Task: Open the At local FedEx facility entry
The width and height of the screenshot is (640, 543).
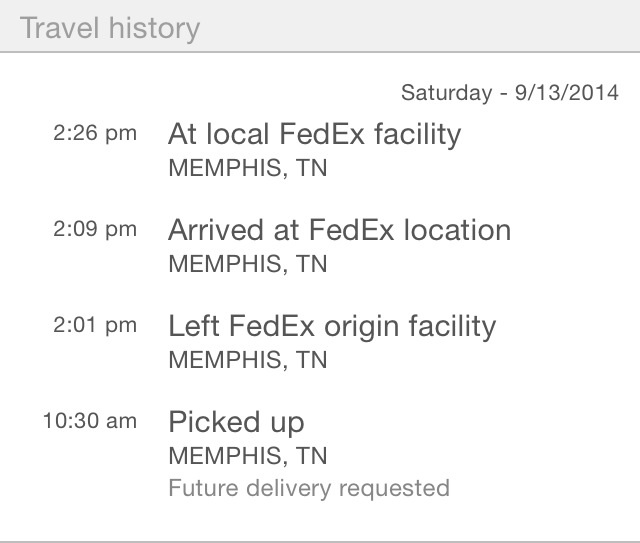Action: (315, 135)
